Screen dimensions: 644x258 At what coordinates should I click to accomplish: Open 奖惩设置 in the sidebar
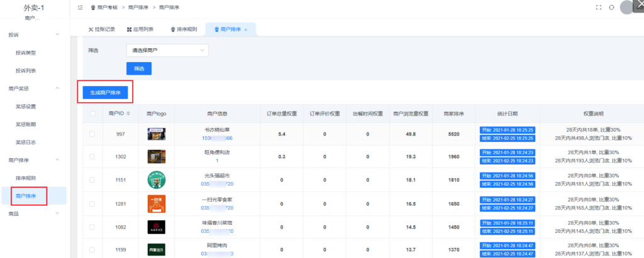26,107
